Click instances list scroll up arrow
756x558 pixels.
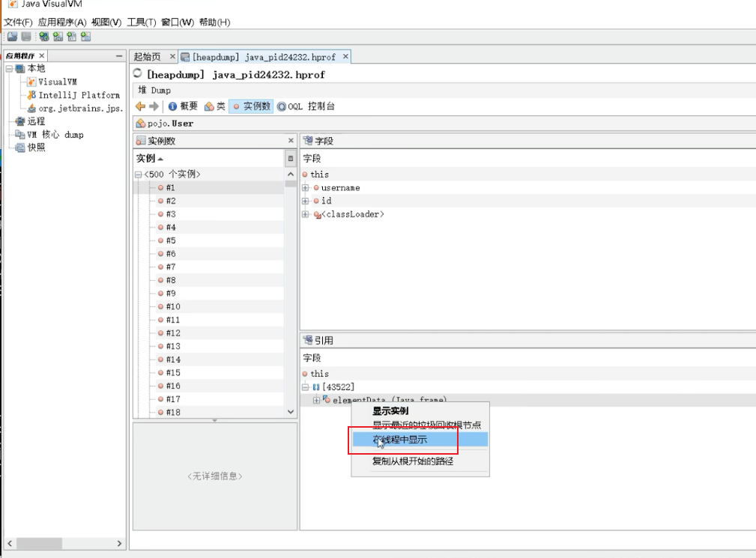point(291,174)
